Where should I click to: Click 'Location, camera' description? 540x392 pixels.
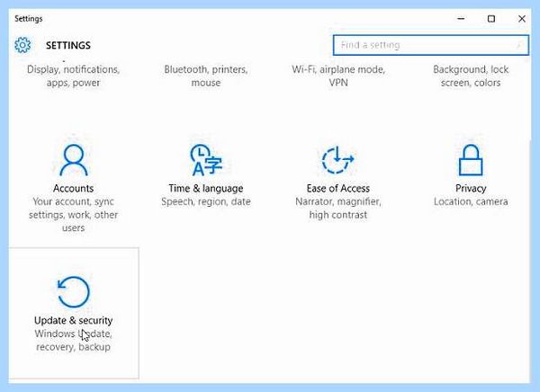point(471,201)
